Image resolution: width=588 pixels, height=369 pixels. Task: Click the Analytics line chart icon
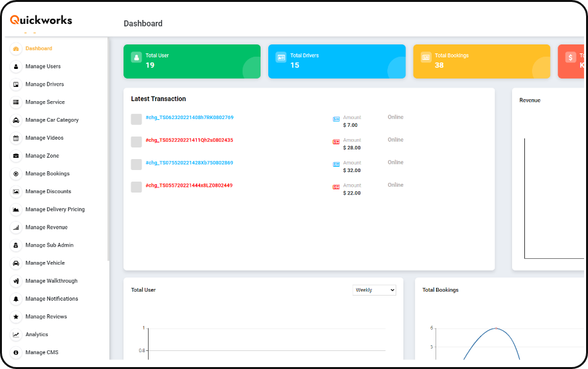tap(15, 334)
